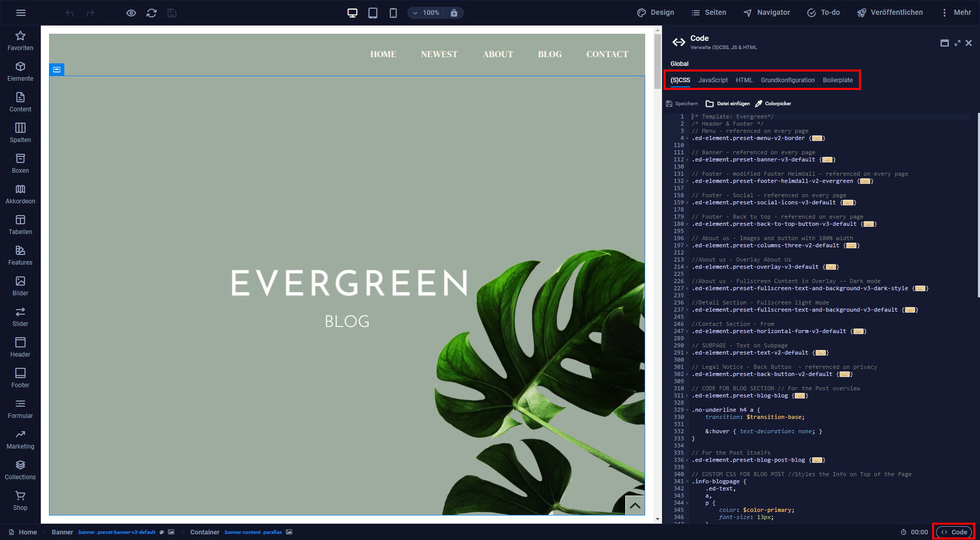Open Slider elements in the sidebar
980x540 pixels.
[x=20, y=317]
